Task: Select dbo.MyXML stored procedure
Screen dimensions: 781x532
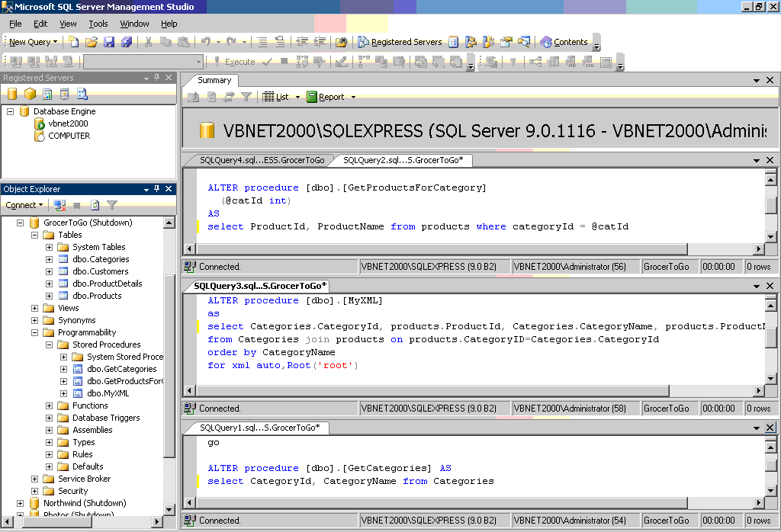Action: coord(108,393)
